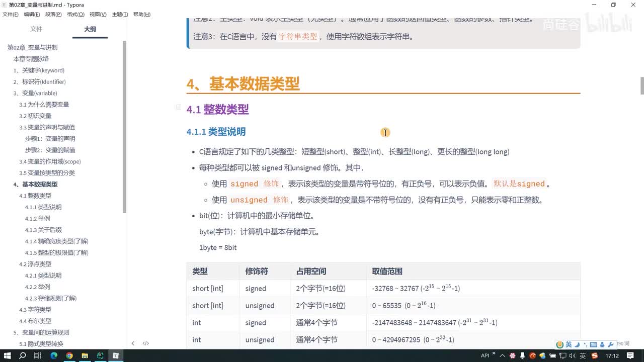Click the 4.1.1 类型说明 heading in document

click(216, 132)
